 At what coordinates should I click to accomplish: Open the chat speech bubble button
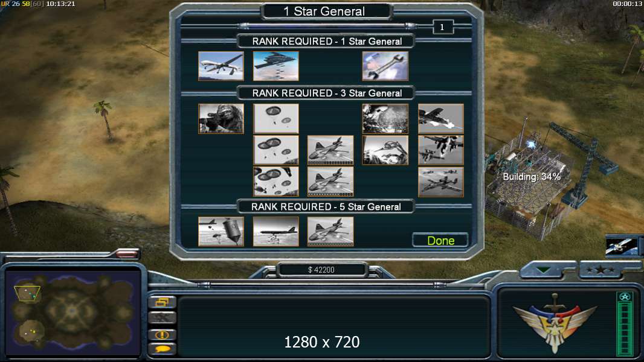163,349
